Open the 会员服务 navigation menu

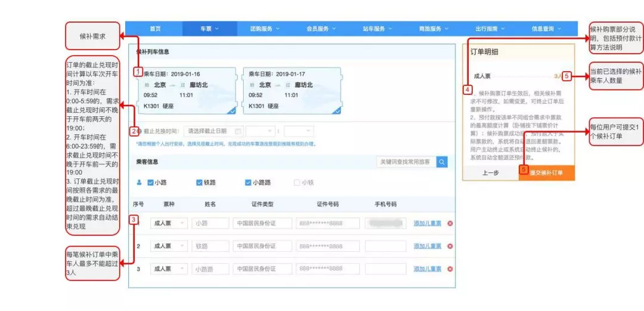tap(321, 29)
